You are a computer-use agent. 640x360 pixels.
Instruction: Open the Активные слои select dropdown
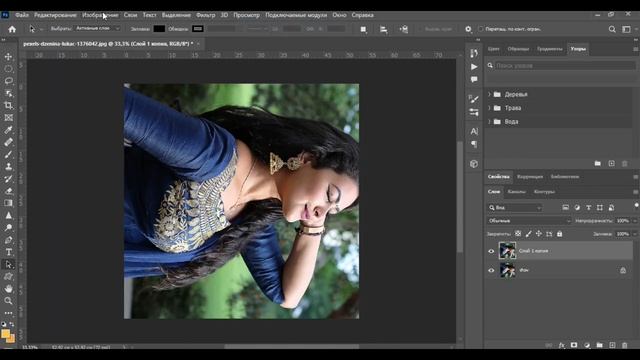[98, 29]
